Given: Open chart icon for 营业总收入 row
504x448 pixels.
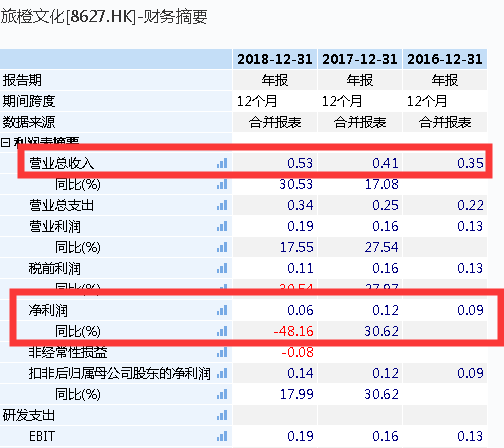Looking at the screenshot, I should 222,163.
